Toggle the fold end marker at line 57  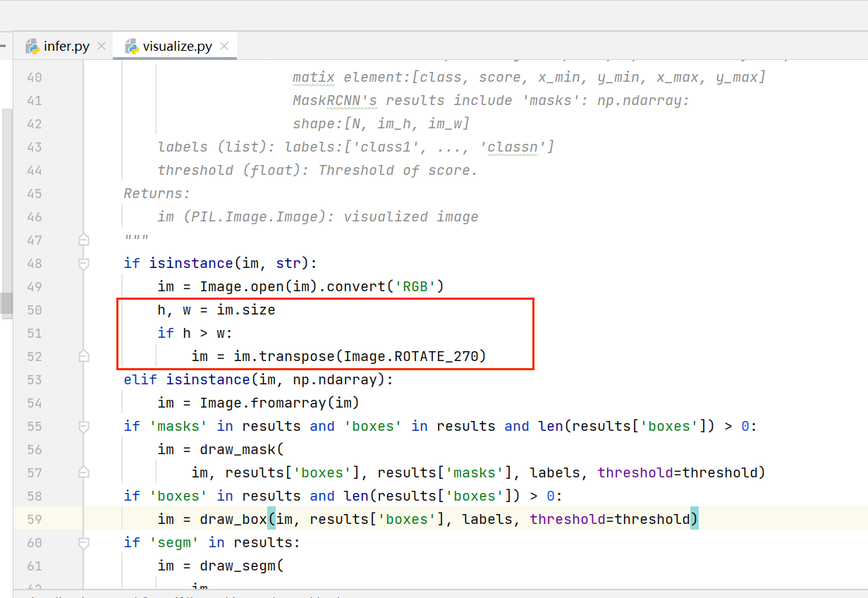[x=84, y=472]
